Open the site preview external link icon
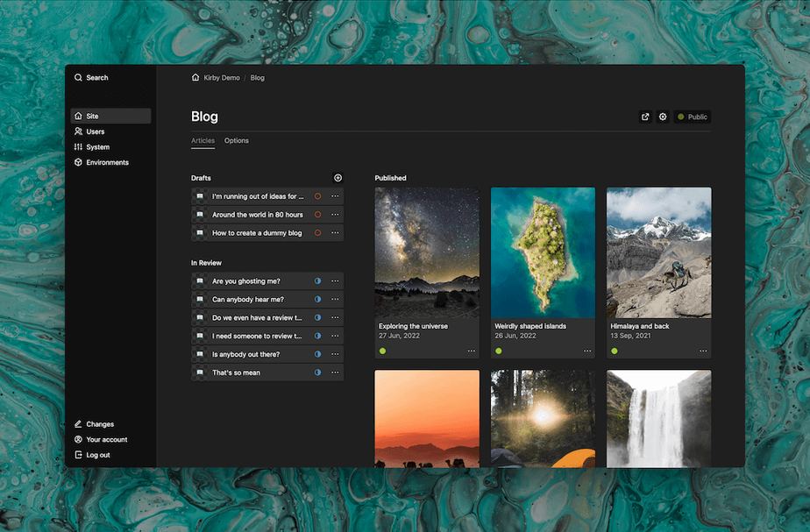Screen dimensions: 810x532 [645, 117]
